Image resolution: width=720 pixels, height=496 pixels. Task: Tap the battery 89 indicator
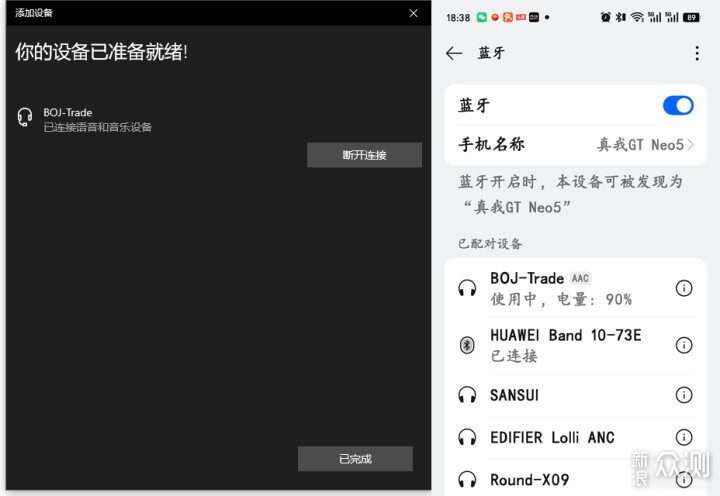(691, 17)
